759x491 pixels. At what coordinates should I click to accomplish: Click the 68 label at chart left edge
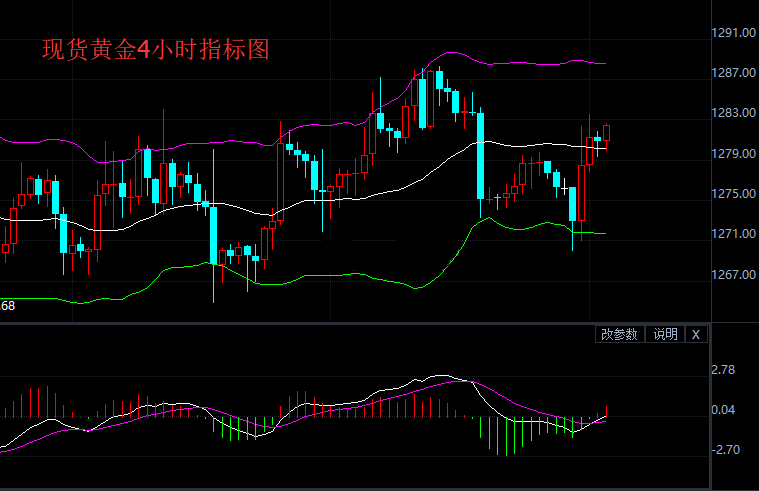[x=8, y=305]
